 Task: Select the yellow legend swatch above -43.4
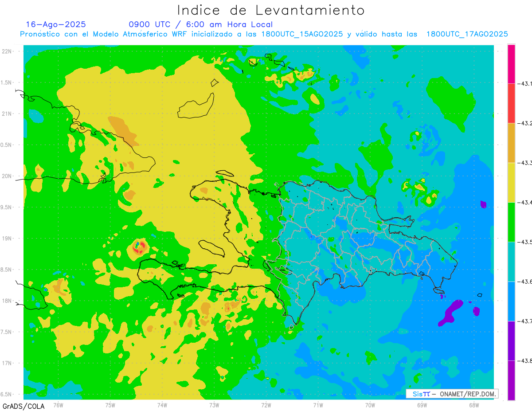tap(511, 182)
